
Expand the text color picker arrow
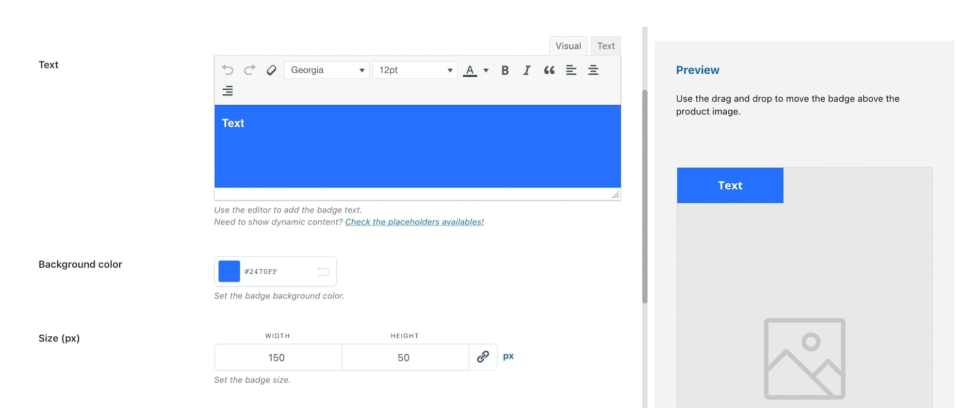pos(486,70)
